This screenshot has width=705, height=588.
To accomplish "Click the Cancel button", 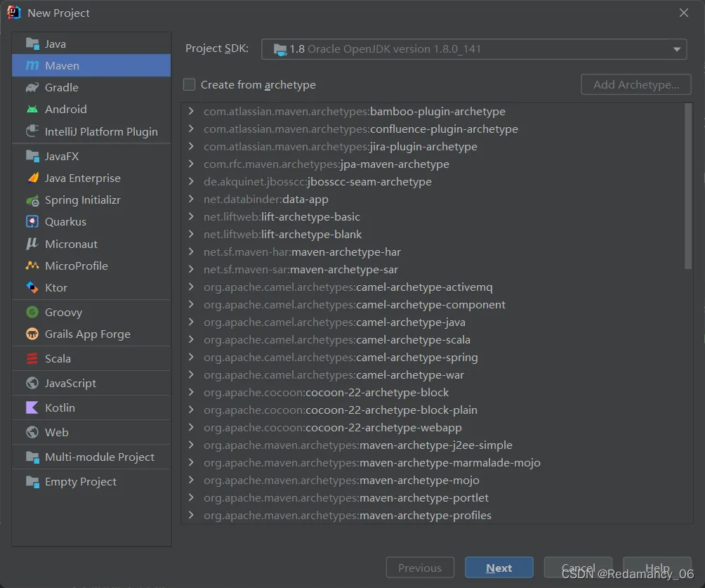I will (578, 568).
